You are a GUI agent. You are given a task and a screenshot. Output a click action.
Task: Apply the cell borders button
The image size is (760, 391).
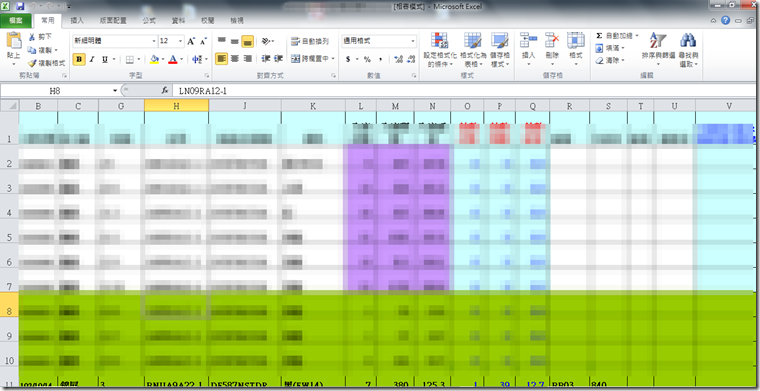(x=130, y=59)
